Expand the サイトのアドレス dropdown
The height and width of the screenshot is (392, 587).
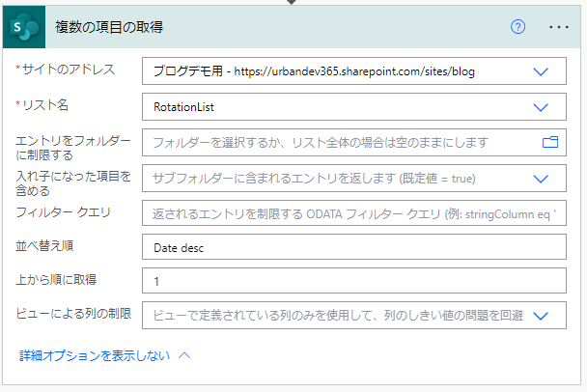coord(541,71)
